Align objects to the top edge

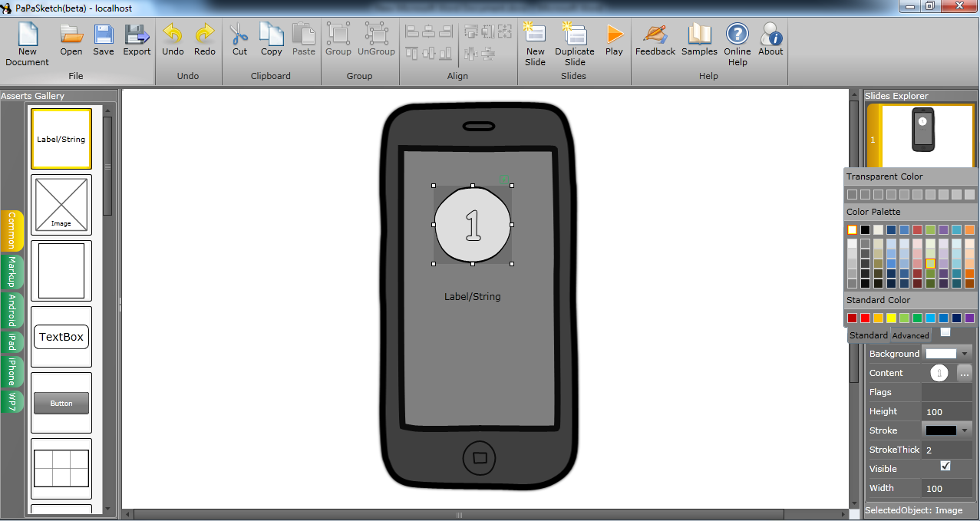413,53
